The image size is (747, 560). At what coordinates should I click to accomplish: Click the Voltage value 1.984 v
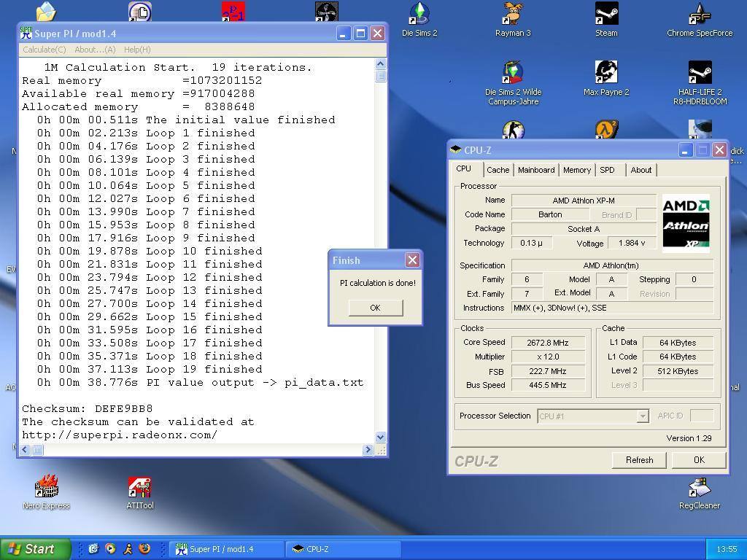pos(632,243)
